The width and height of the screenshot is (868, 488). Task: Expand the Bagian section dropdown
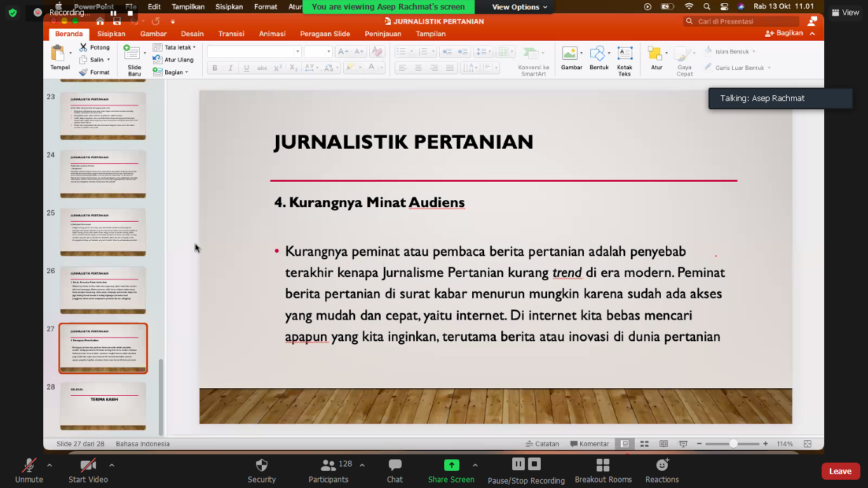point(186,72)
